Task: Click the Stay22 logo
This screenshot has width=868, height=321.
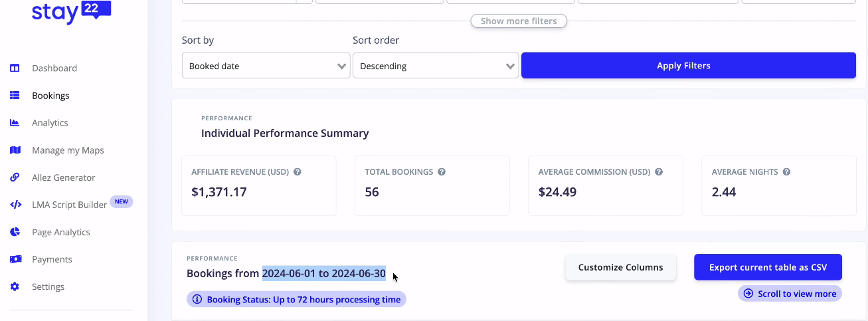Action: point(71,12)
